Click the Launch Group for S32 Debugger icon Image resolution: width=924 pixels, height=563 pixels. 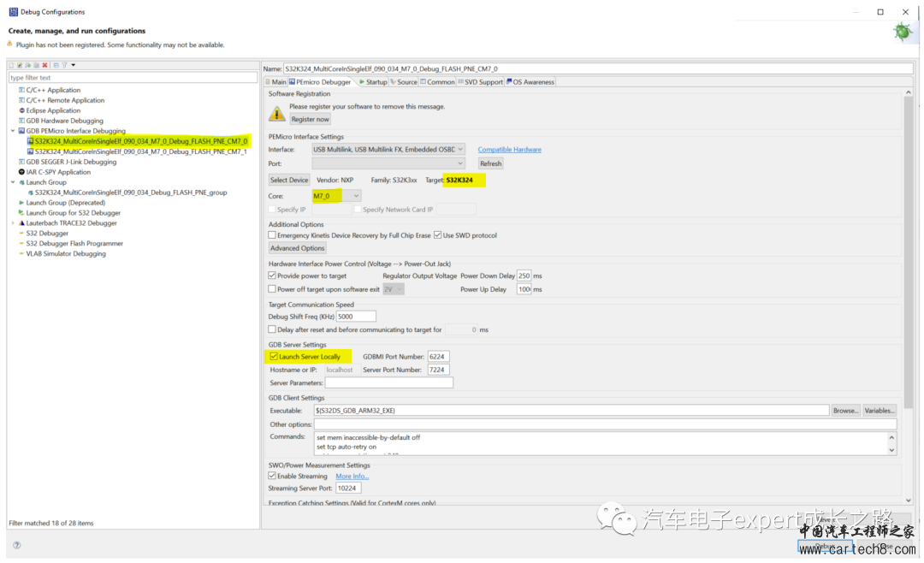21,213
